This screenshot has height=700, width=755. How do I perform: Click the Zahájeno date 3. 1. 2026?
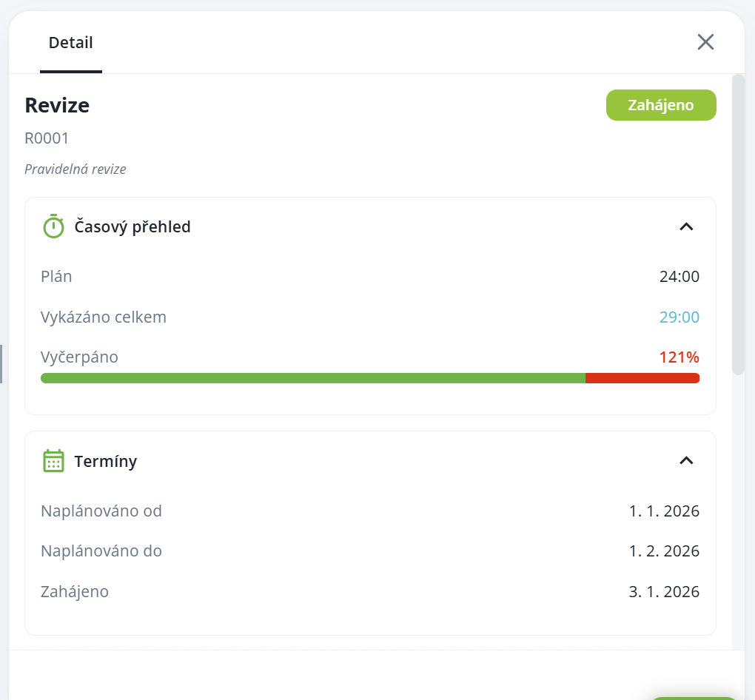tap(664, 592)
